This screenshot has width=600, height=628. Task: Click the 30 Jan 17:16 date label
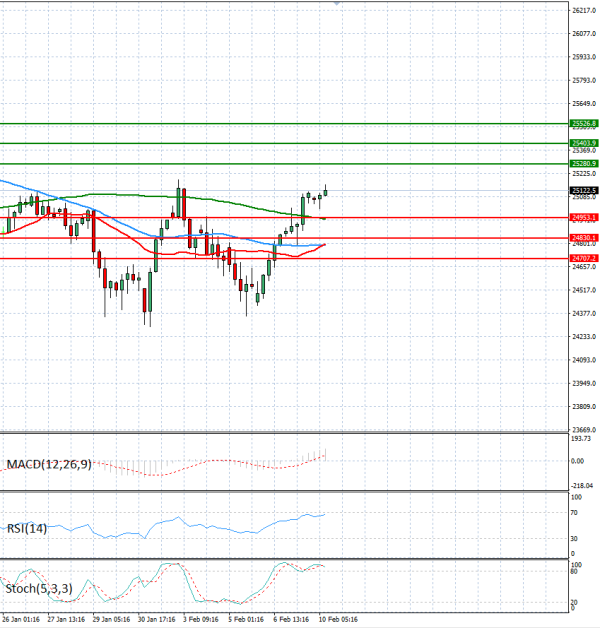(x=157, y=619)
